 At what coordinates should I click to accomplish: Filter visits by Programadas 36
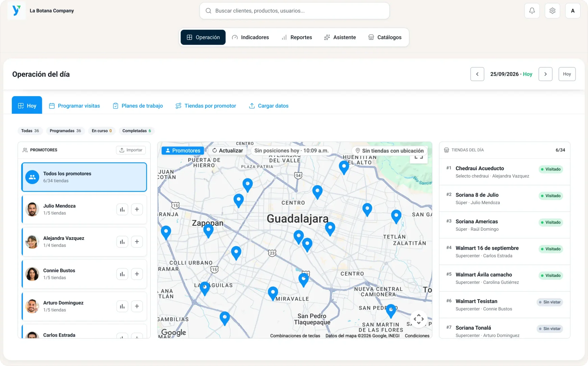point(65,131)
